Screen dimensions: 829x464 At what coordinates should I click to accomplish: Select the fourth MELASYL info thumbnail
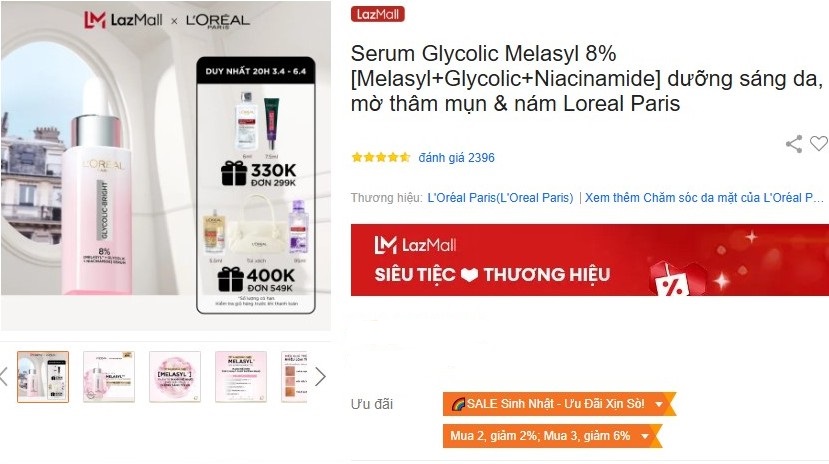(241, 377)
